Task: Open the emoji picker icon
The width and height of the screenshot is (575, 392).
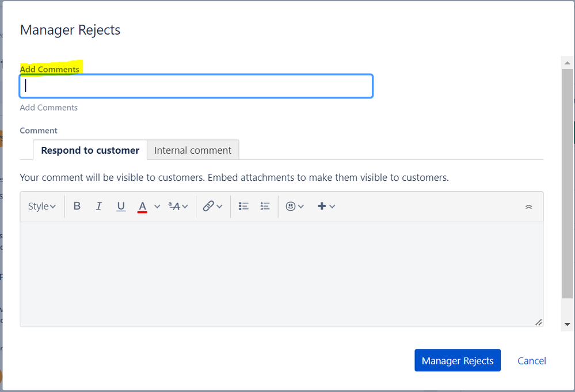Action: click(x=294, y=206)
